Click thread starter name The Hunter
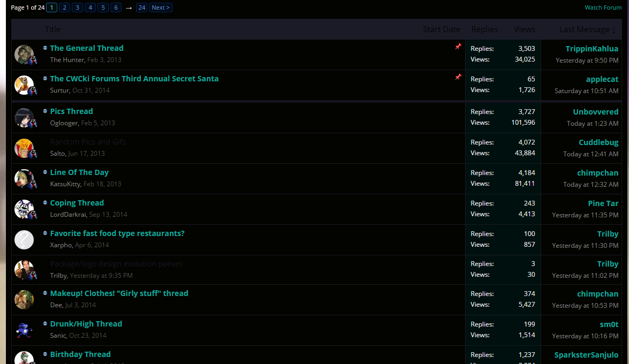 tap(67, 60)
